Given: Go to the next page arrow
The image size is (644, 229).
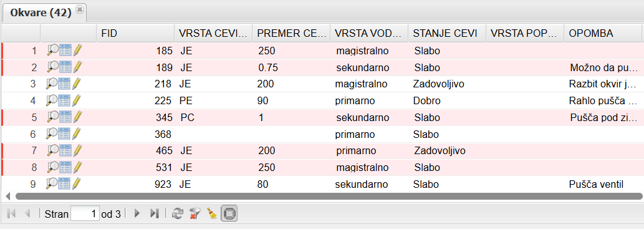Looking at the screenshot, I should coord(137,213).
